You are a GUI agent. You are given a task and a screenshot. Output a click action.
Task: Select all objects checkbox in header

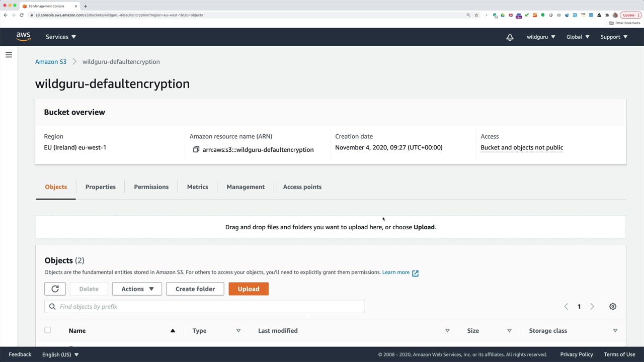47,330
